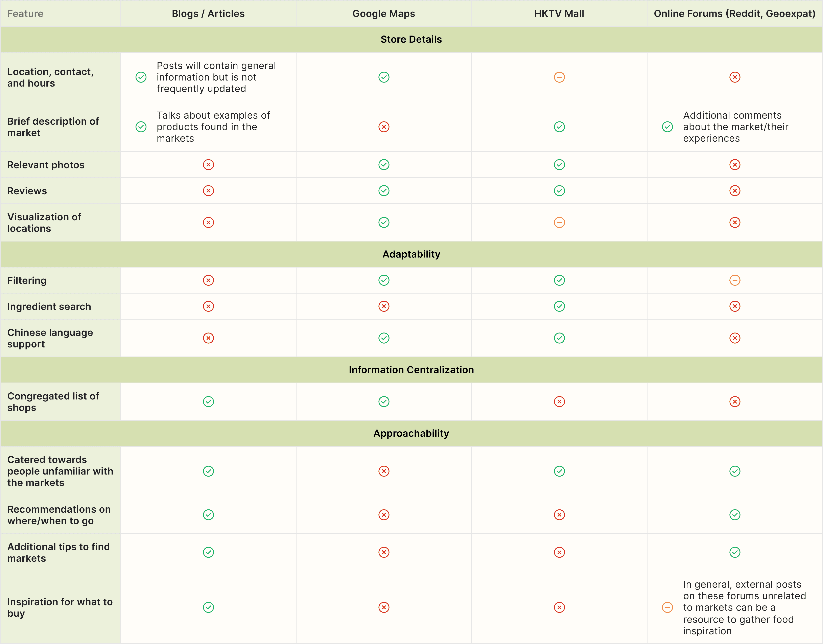This screenshot has height=644, width=823.
Task: Click the green check for HKTV Mall Brief description of market
Action: click(x=559, y=127)
